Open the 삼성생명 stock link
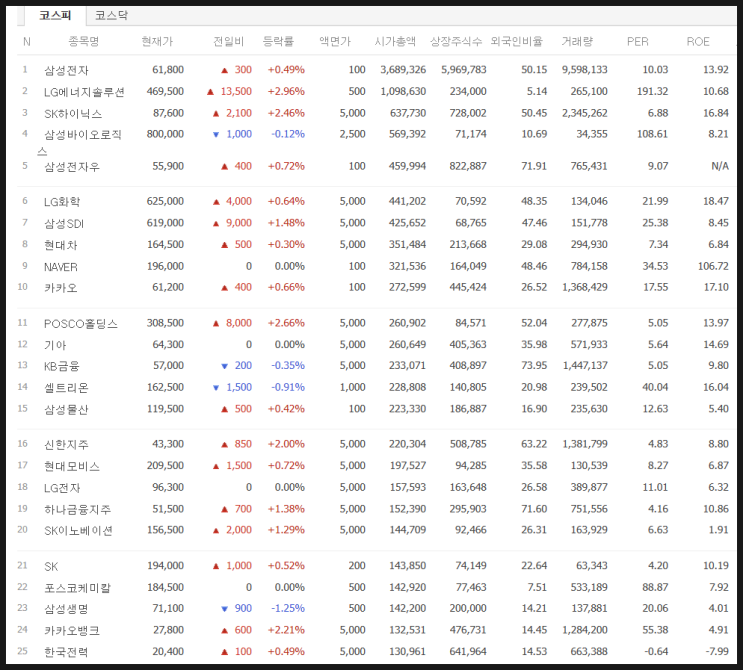The height and width of the screenshot is (670, 743). 66,609
